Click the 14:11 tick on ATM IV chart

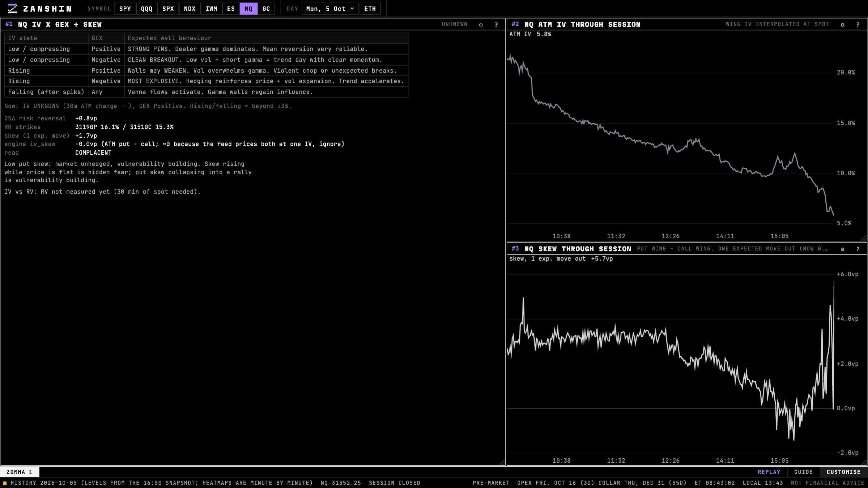click(725, 236)
